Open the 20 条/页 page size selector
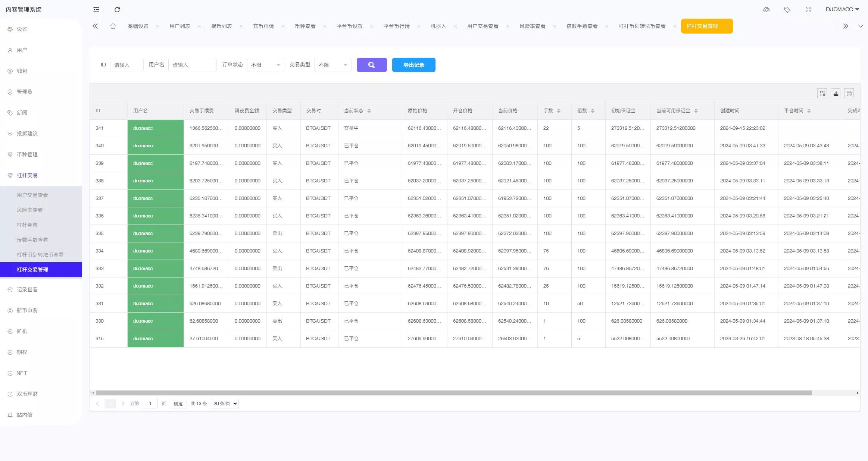The image size is (868, 461). pos(225,404)
